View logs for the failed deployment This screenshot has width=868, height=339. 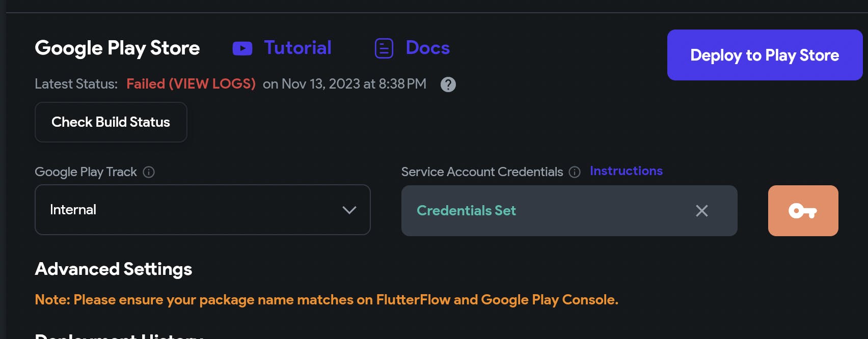(191, 84)
